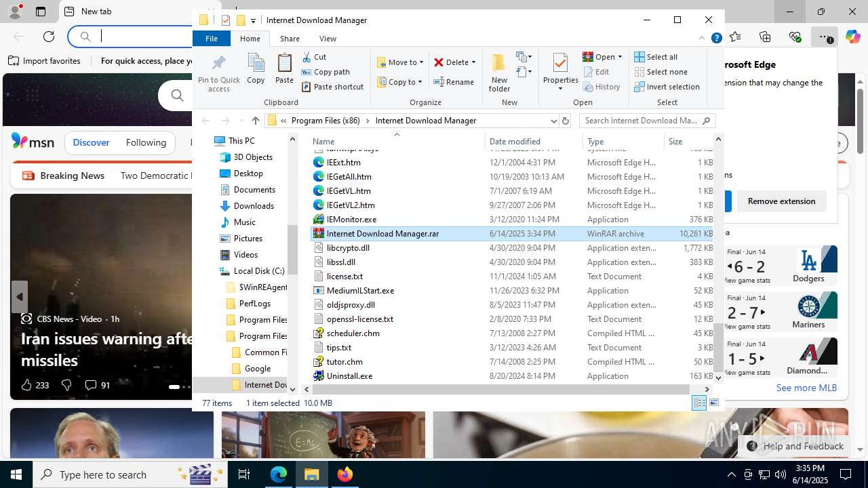Click the Paste ribbon icon
Viewport: 868px width, 488px height.
284,69
